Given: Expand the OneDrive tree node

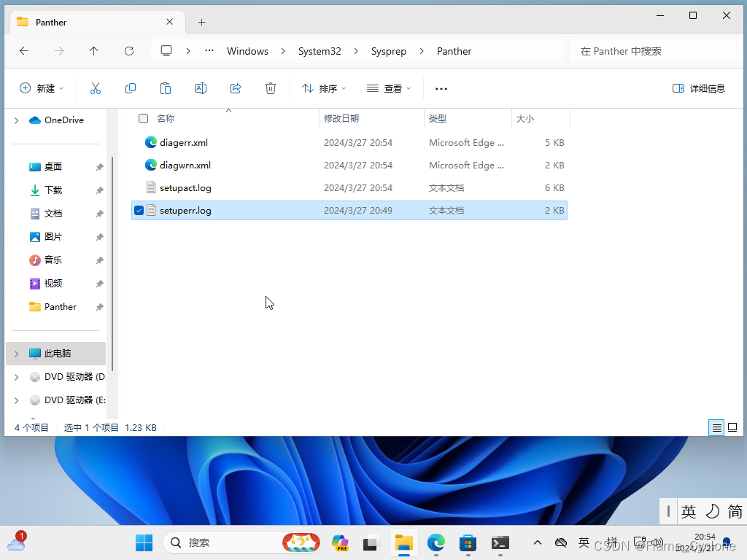Looking at the screenshot, I should (x=17, y=120).
